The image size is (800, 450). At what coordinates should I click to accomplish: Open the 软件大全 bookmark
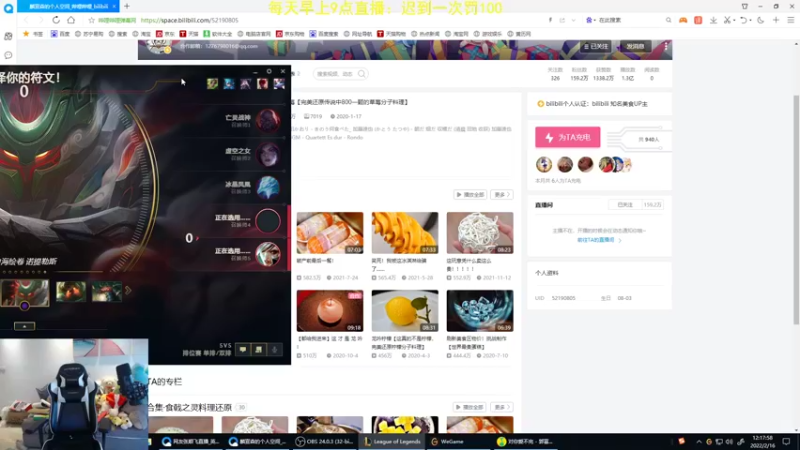(218, 34)
